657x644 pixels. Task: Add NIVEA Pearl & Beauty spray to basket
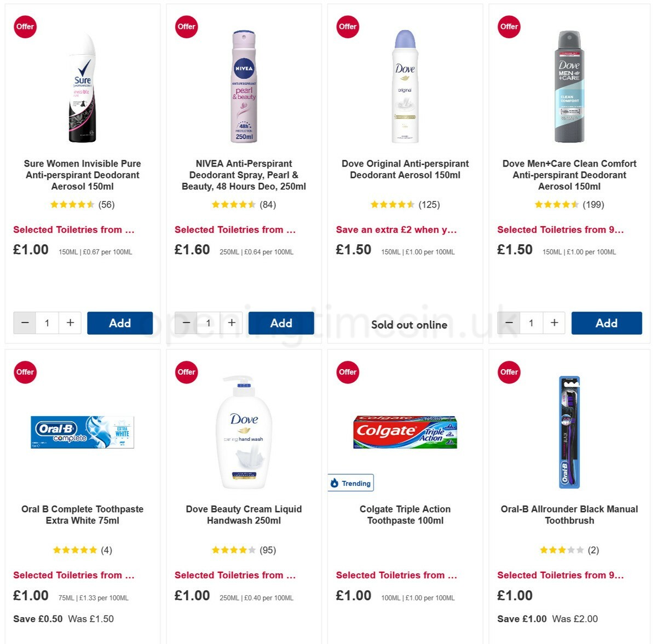coord(281,323)
